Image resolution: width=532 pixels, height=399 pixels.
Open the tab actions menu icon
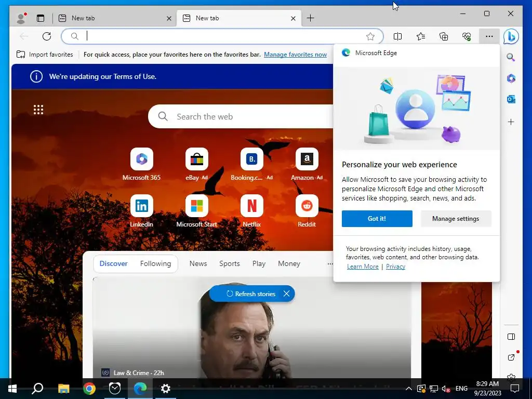point(41,18)
